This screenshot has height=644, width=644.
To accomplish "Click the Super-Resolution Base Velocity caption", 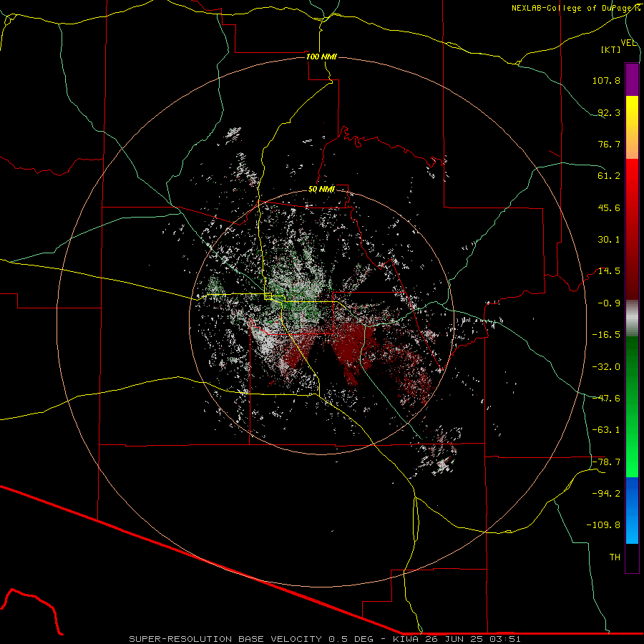I will pyautogui.click(x=324, y=639).
